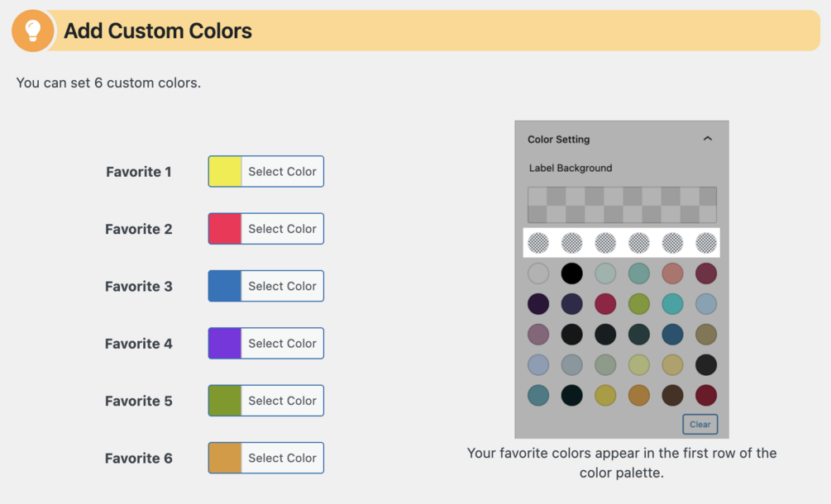This screenshot has width=831, height=504.
Task: Open Favorite 2 Select Color picker
Action: pos(282,229)
